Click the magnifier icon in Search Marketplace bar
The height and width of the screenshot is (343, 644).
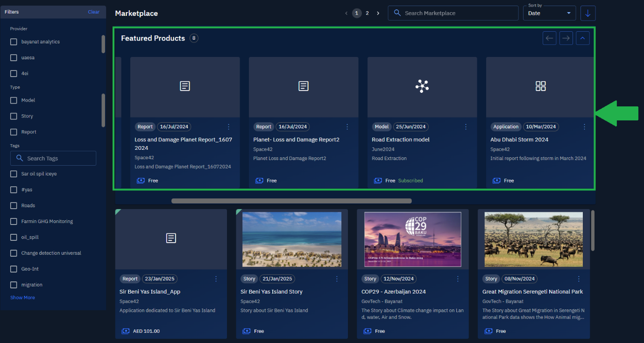(397, 13)
